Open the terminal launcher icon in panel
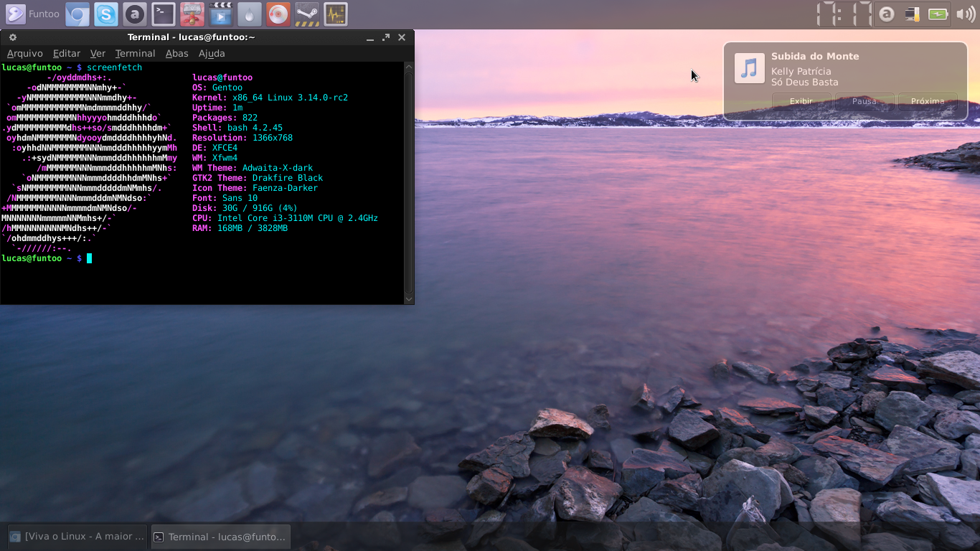 coord(164,14)
